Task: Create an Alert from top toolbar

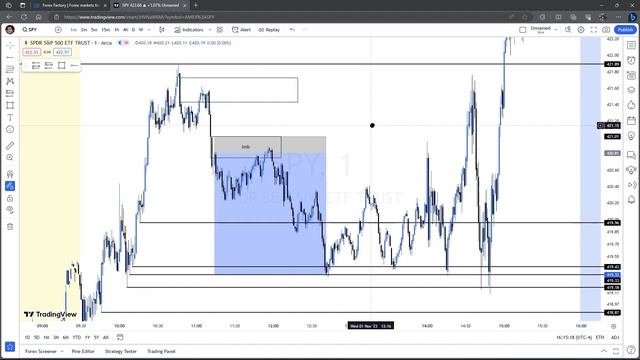Action: 241,30
